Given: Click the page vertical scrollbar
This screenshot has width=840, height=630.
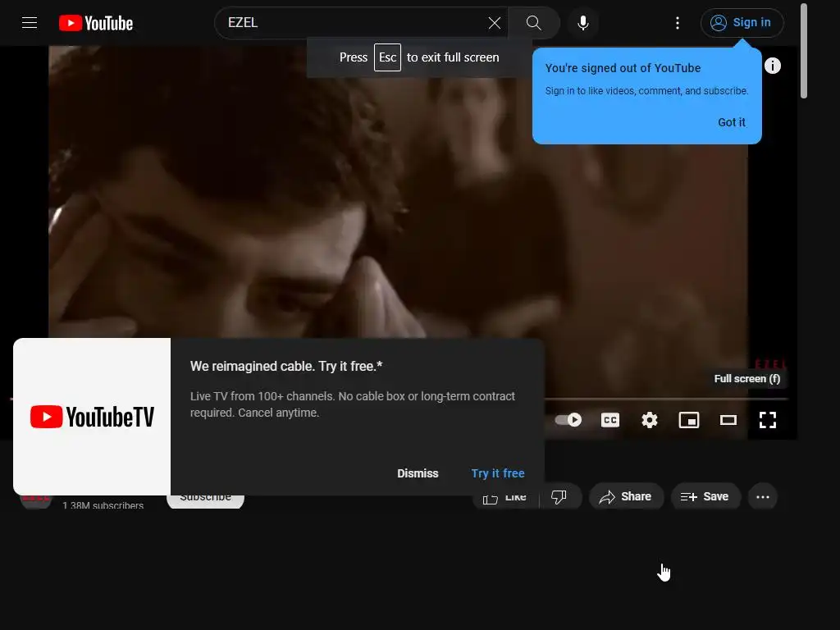Looking at the screenshot, I should coord(803,51).
